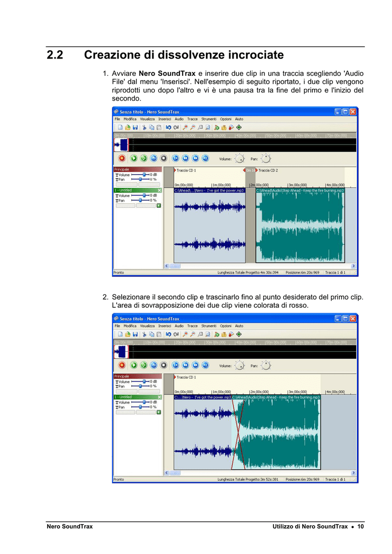The width and height of the screenshot is (392, 554).
Task: Open Inserisci menu in upper SoundTrax window
Action: [164, 119]
